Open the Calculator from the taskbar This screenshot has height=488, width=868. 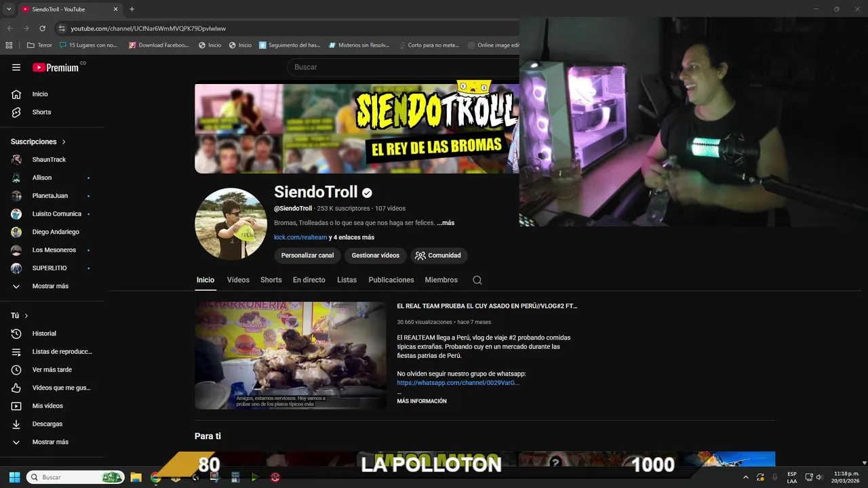coord(235,477)
